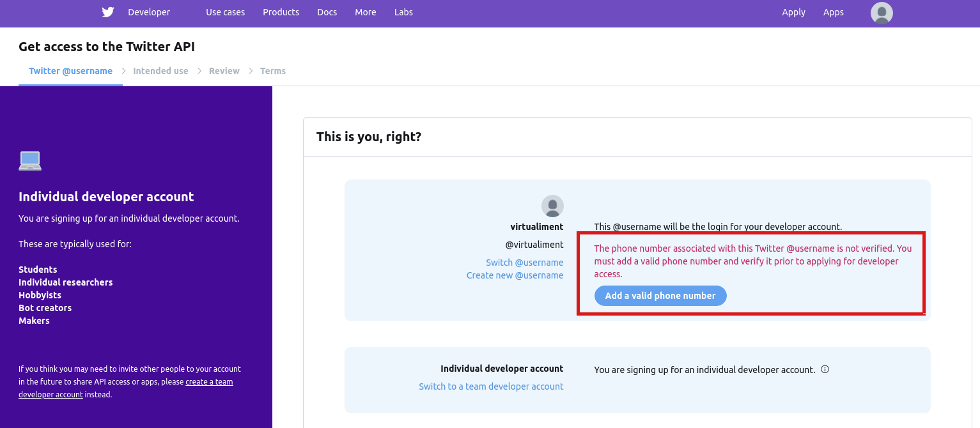Open the Use cases menu
980x428 pixels.
[x=225, y=12]
